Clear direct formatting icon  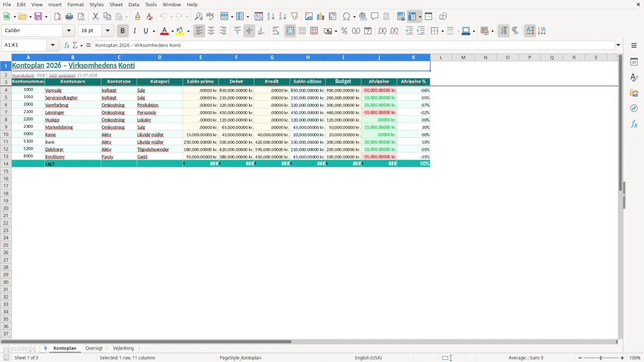point(150,17)
